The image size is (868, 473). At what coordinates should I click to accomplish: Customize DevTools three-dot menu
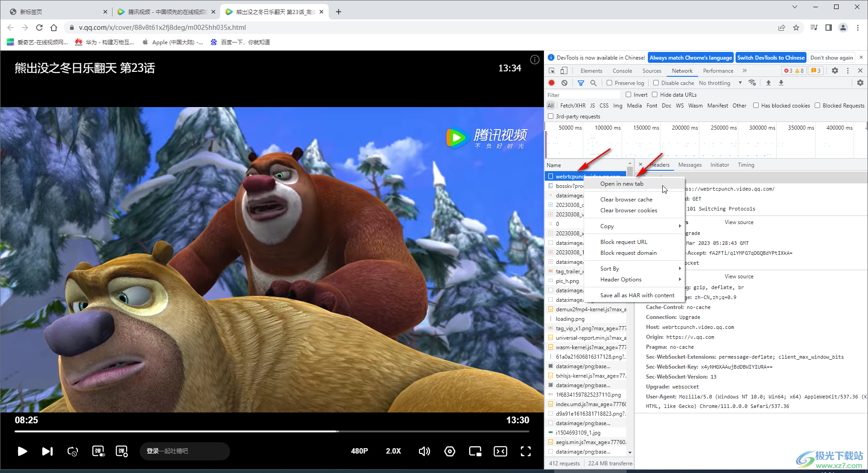pyautogui.click(x=848, y=71)
